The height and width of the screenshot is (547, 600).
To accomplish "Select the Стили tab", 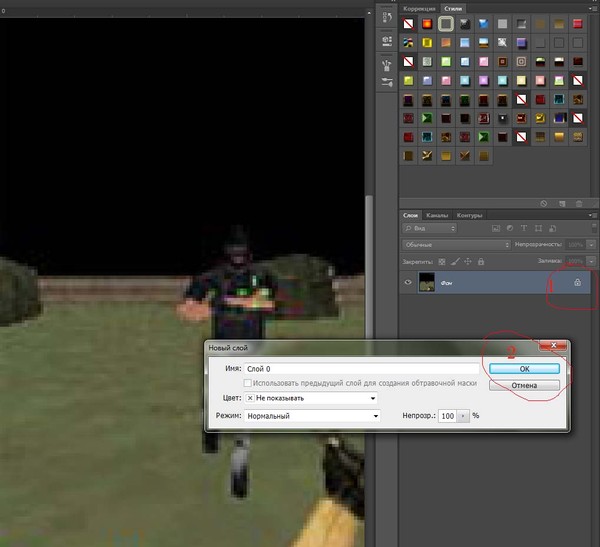I will [x=453, y=8].
